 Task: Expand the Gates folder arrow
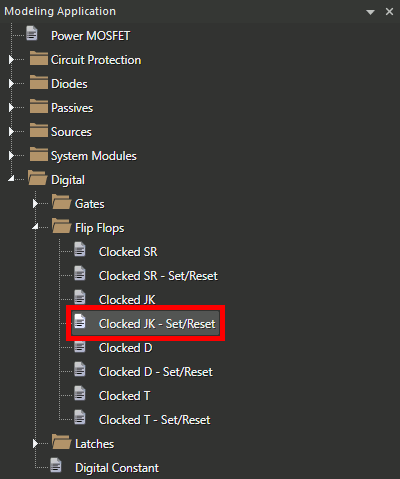(35, 204)
